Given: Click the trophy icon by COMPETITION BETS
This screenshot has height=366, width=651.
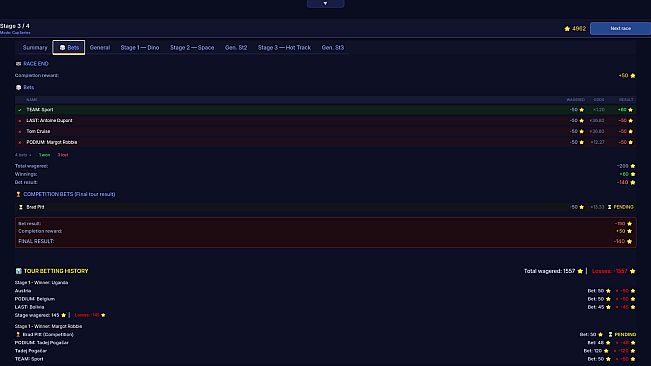Looking at the screenshot, I should pos(18,194).
